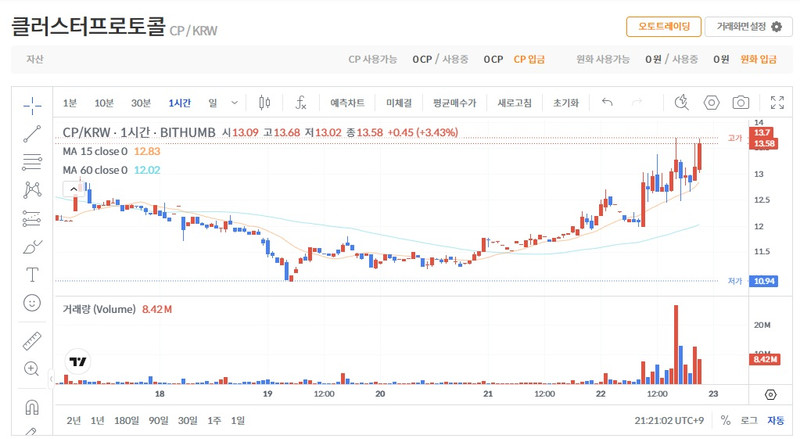Set chart range to 1주
Viewport: 800px width, 439px height.
214,421
